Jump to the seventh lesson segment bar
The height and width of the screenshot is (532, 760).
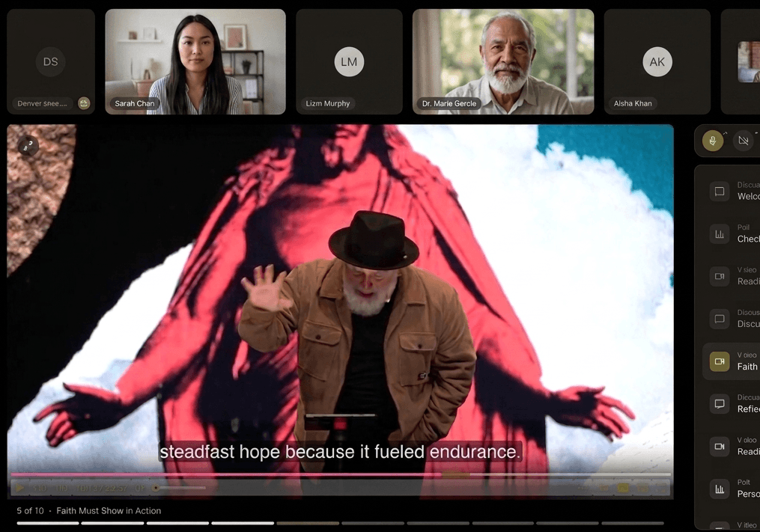pos(438,523)
